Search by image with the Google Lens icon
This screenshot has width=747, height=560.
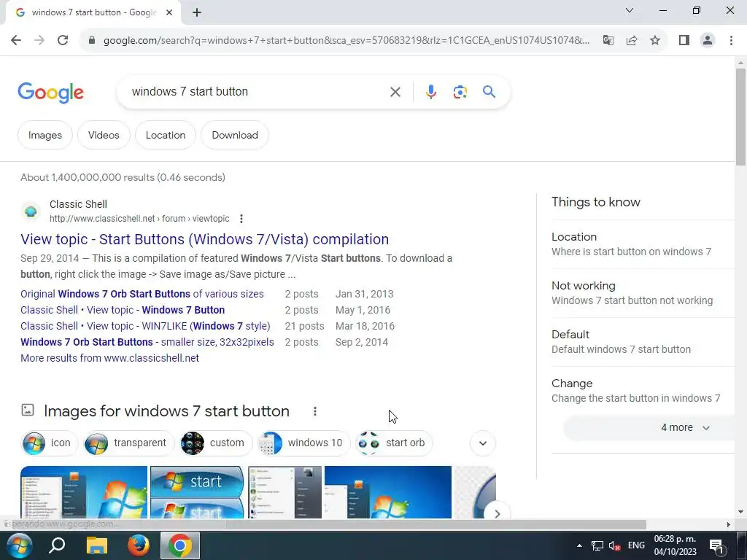(x=460, y=92)
